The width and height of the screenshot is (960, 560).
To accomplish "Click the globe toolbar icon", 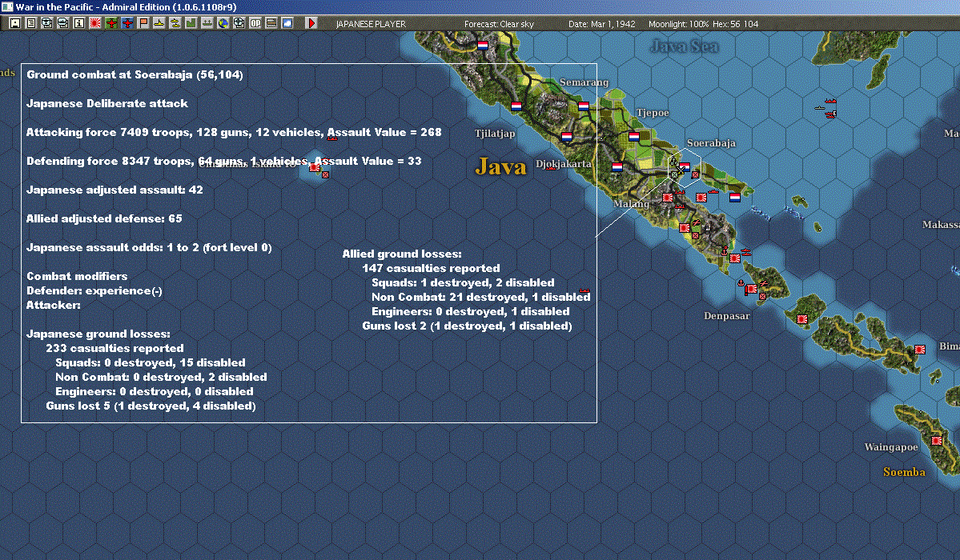I will coord(223,23).
